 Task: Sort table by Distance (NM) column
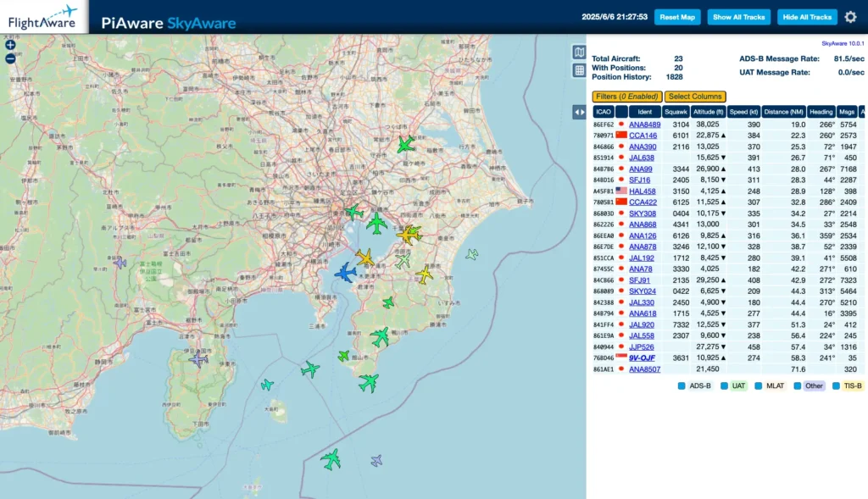coord(783,112)
